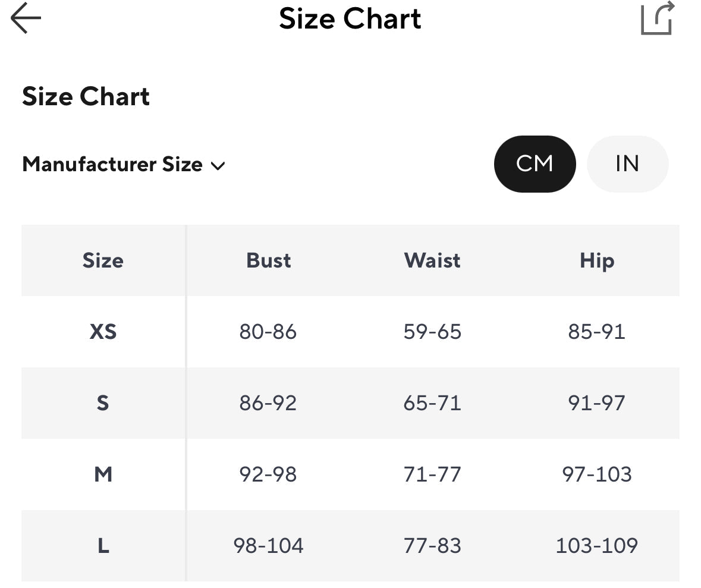Select the M size row label
Screen dimensions: 701x588
103,474
